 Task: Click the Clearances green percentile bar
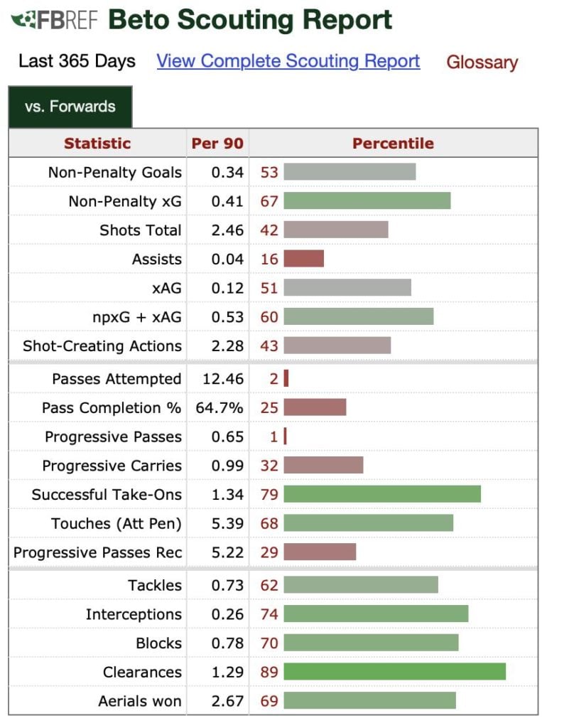point(394,672)
